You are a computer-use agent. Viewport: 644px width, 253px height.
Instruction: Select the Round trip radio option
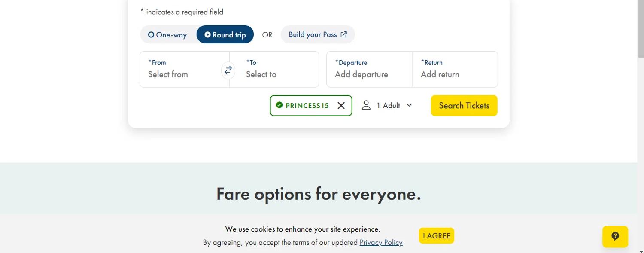(225, 35)
